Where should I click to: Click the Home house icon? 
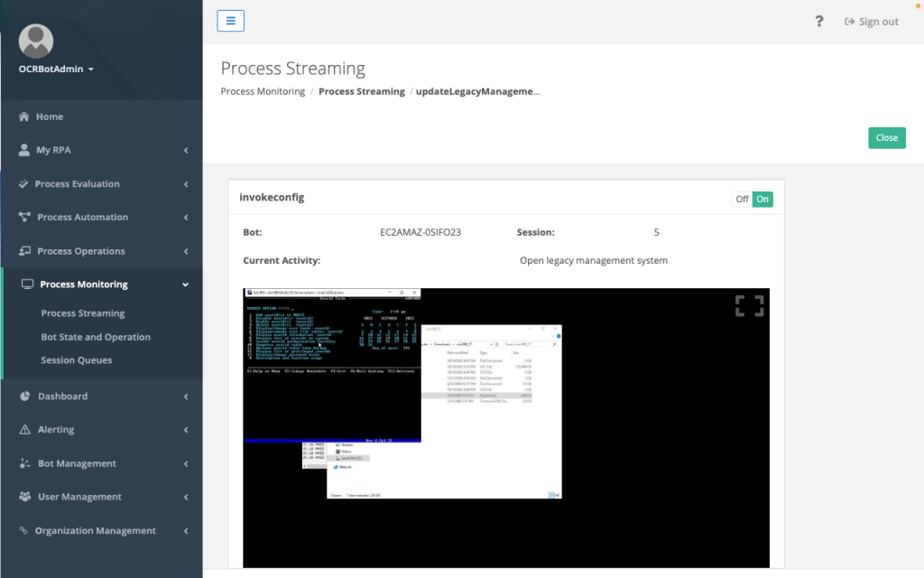click(x=23, y=117)
